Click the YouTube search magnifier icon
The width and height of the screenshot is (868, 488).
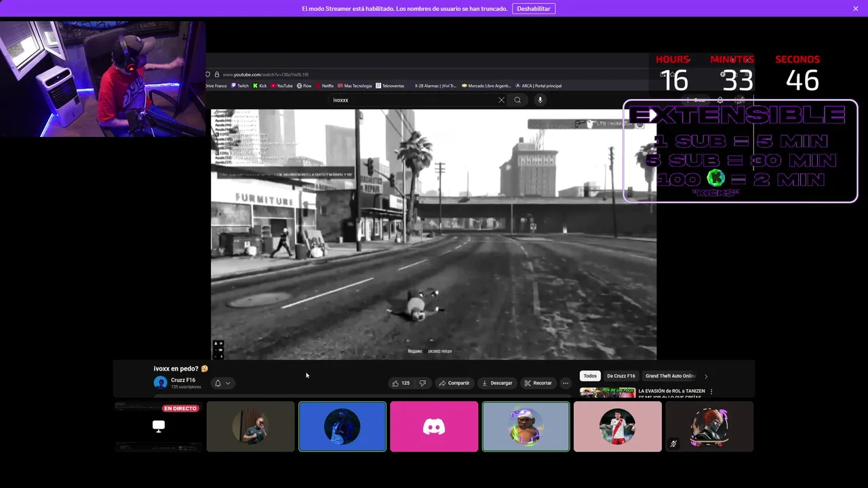(517, 100)
